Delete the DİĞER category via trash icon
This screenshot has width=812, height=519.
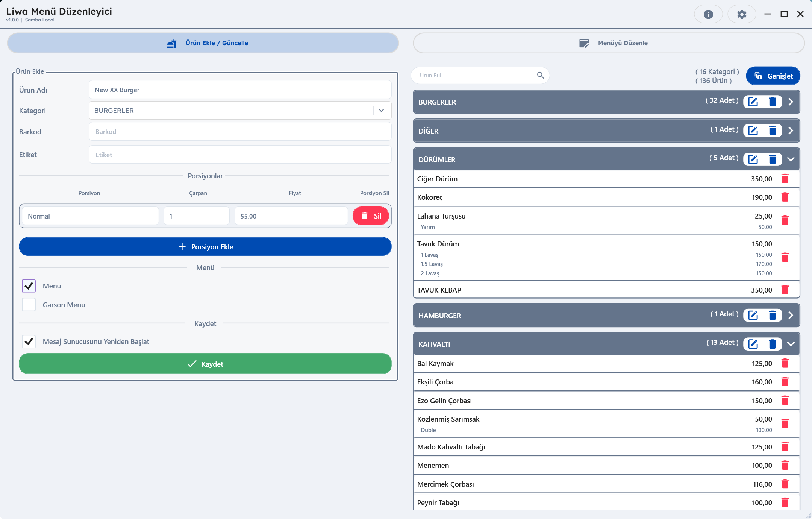[773, 131]
